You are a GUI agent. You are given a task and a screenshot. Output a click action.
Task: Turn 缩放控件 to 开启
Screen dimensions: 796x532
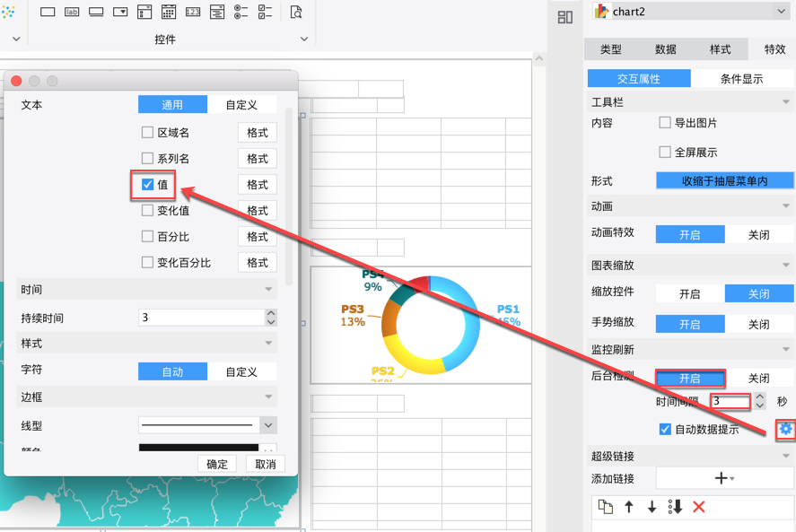(690, 294)
